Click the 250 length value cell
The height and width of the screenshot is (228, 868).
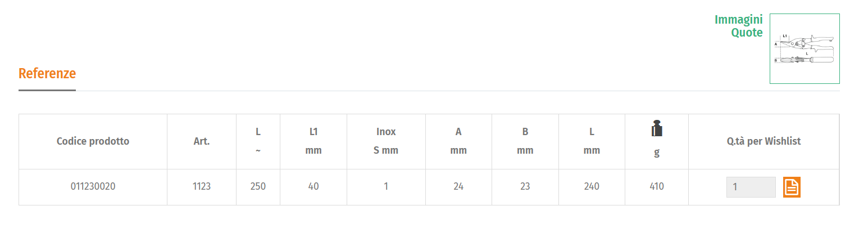[x=258, y=187]
